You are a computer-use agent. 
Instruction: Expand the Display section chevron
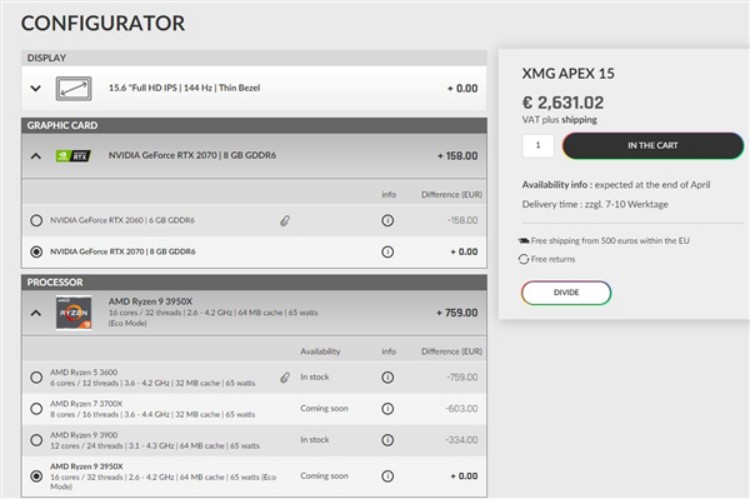pyautogui.click(x=35, y=89)
